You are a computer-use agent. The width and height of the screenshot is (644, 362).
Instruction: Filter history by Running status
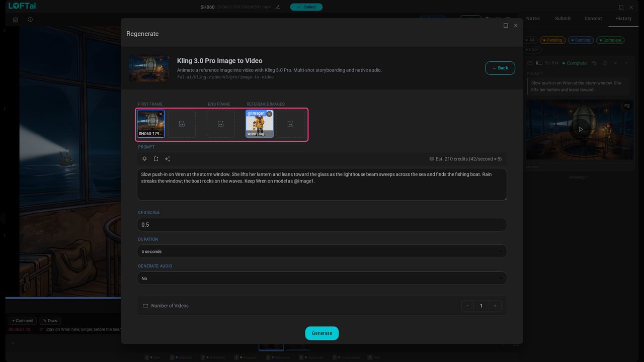(x=581, y=40)
